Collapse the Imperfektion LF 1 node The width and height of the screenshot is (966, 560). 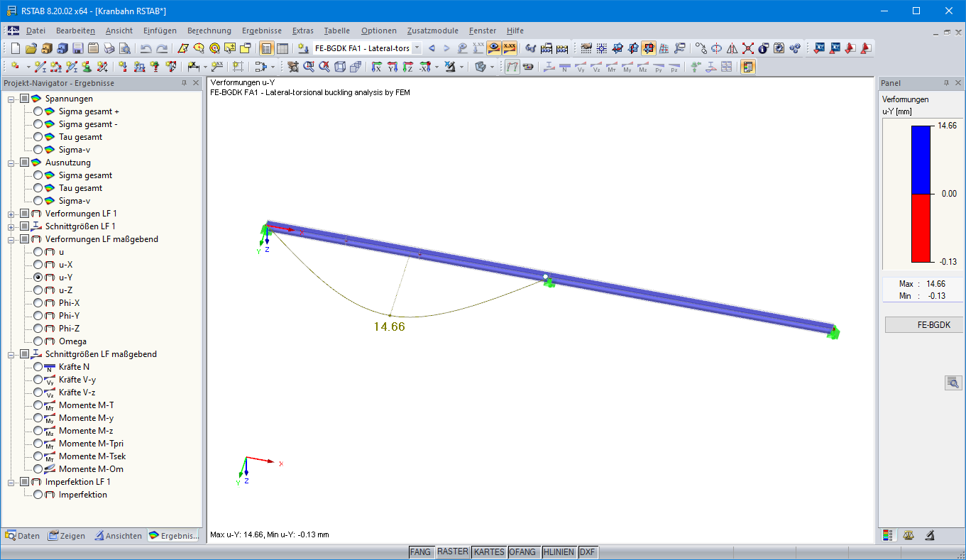11,482
